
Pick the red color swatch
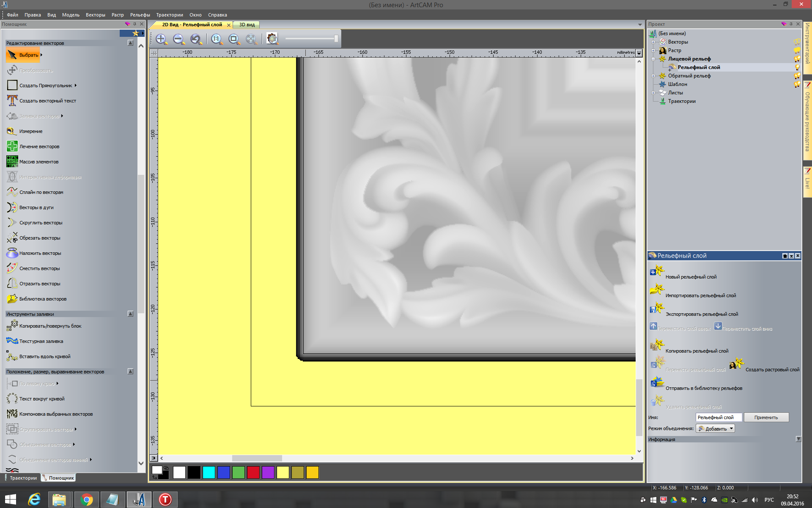[x=253, y=472]
